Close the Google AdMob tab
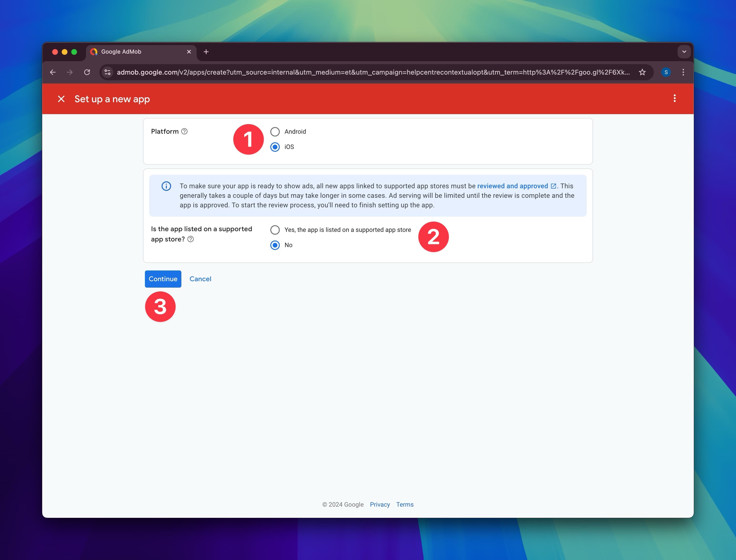Screen dimensions: 736x560 189,52
